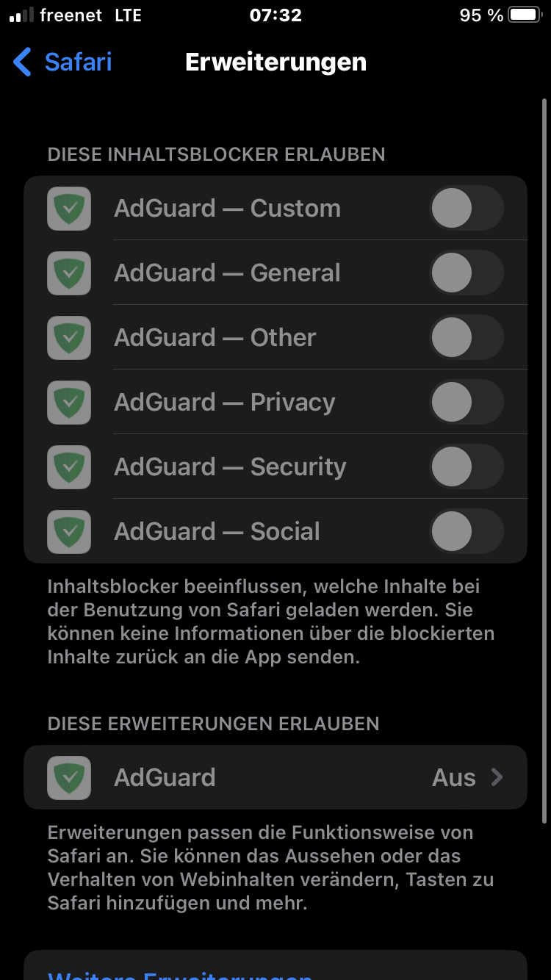Go back using the Safari link
551x980 pixels.
pos(78,62)
